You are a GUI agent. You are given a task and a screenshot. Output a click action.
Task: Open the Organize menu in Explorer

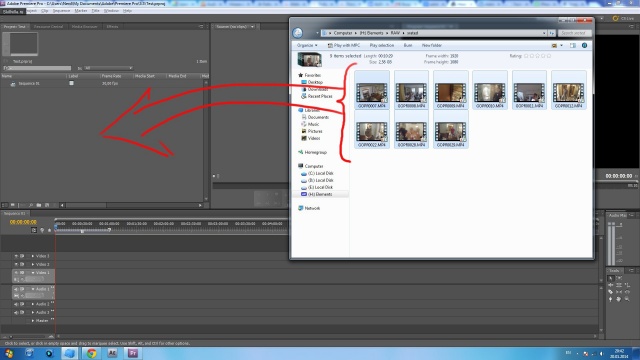pyautogui.click(x=307, y=45)
